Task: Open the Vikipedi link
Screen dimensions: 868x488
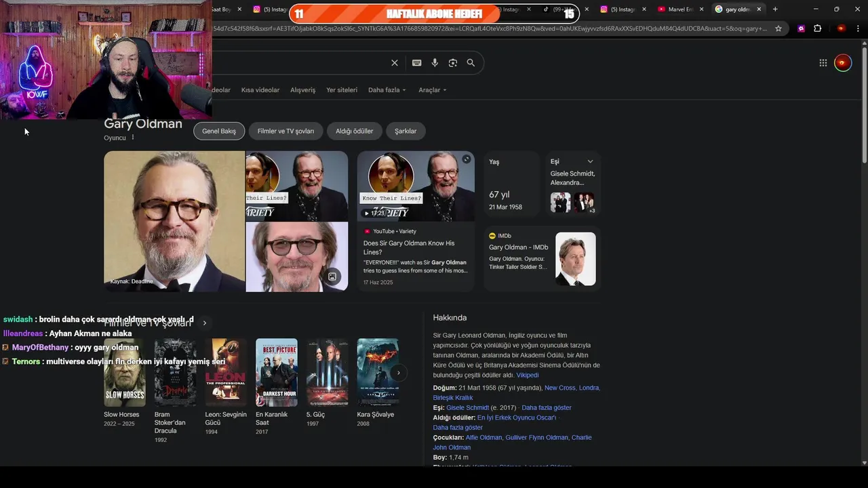Action: point(528,375)
